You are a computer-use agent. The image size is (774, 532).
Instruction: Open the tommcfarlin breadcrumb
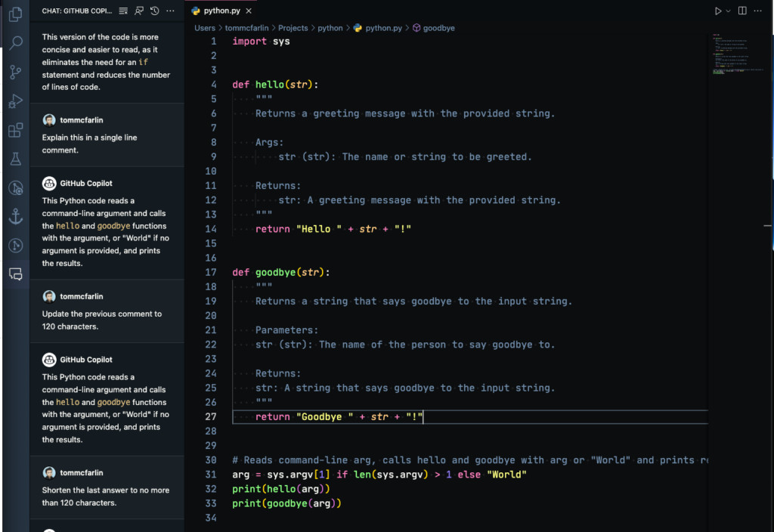click(x=247, y=28)
